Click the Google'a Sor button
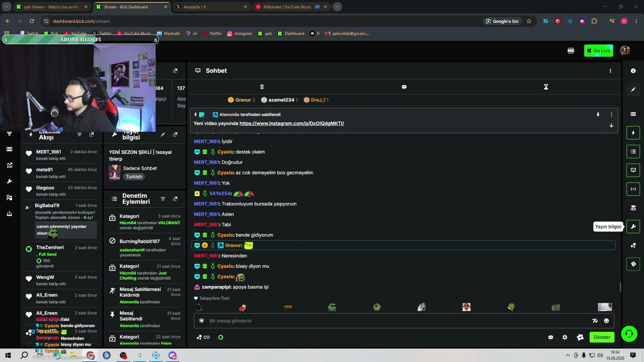The image size is (644, 362). [x=502, y=21]
